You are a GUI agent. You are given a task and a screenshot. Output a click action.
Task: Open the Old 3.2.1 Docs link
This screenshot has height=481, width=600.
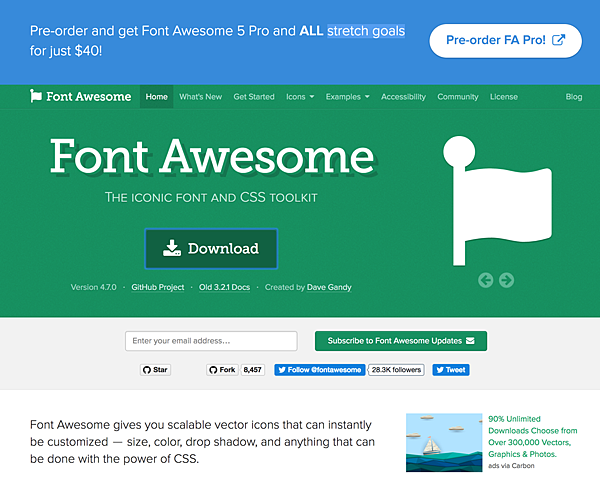pos(224,287)
